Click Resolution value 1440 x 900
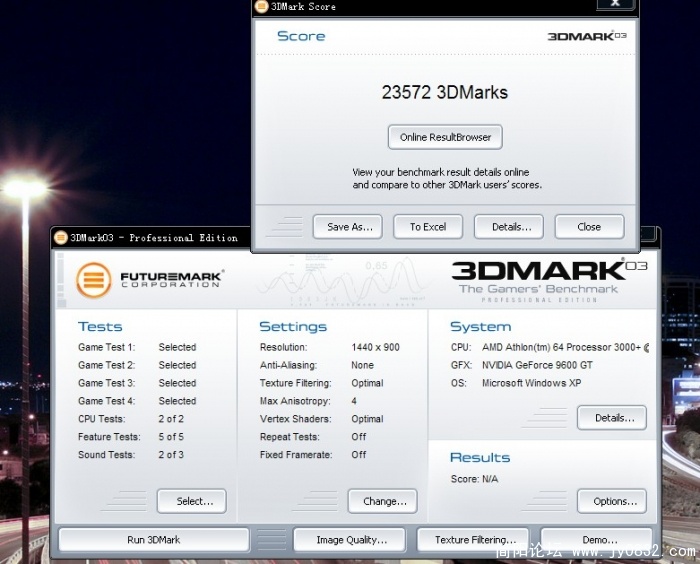The image size is (700, 564). tap(375, 347)
